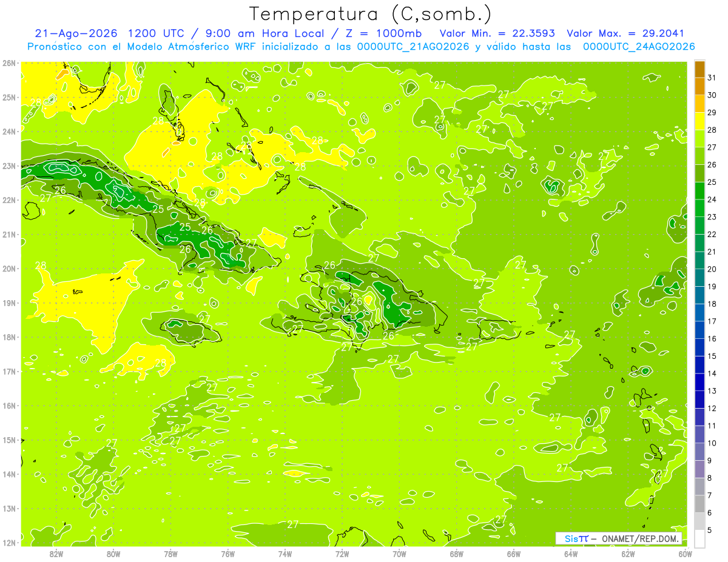The image size is (728, 562).
Task: Click the "15N" latitude axis label
Action: [x=9, y=440]
